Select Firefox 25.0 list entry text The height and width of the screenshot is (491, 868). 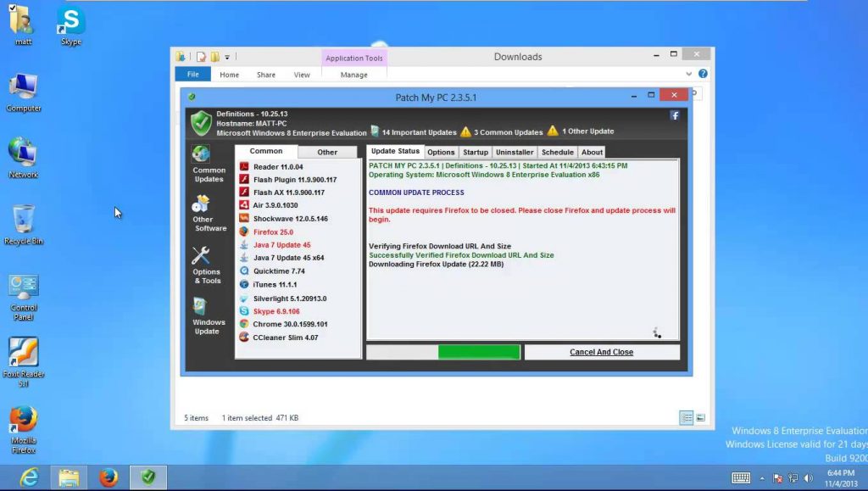pyautogui.click(x=274, y=232)
